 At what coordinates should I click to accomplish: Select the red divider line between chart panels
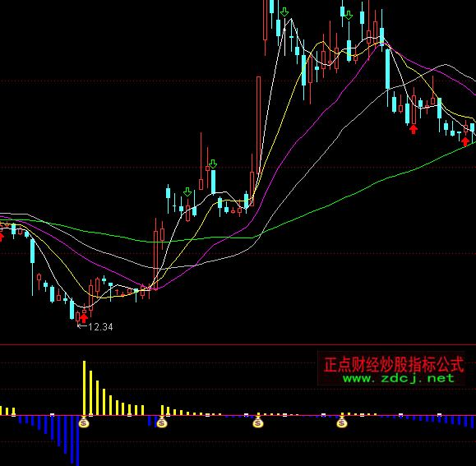pos(238,344)
